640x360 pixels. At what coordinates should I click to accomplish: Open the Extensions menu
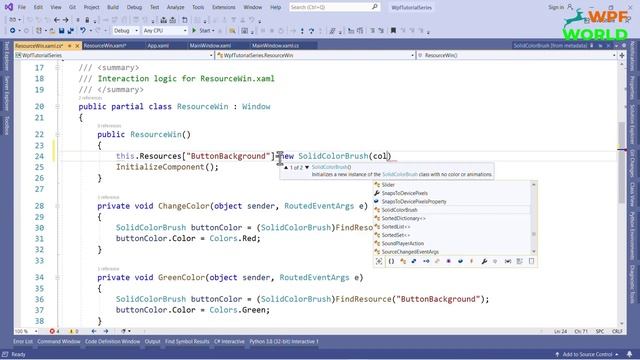(224, 7)
